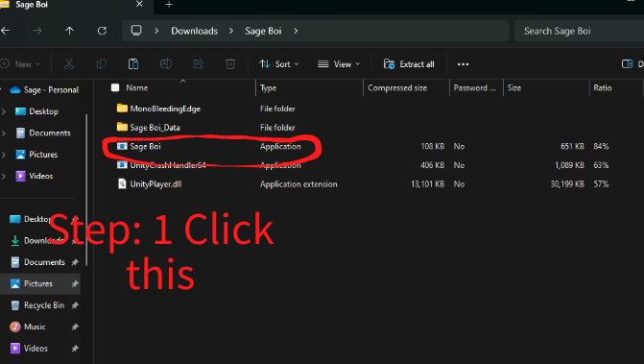
Task: Select Documents under Sage - Personal
Action: point(43,133)
